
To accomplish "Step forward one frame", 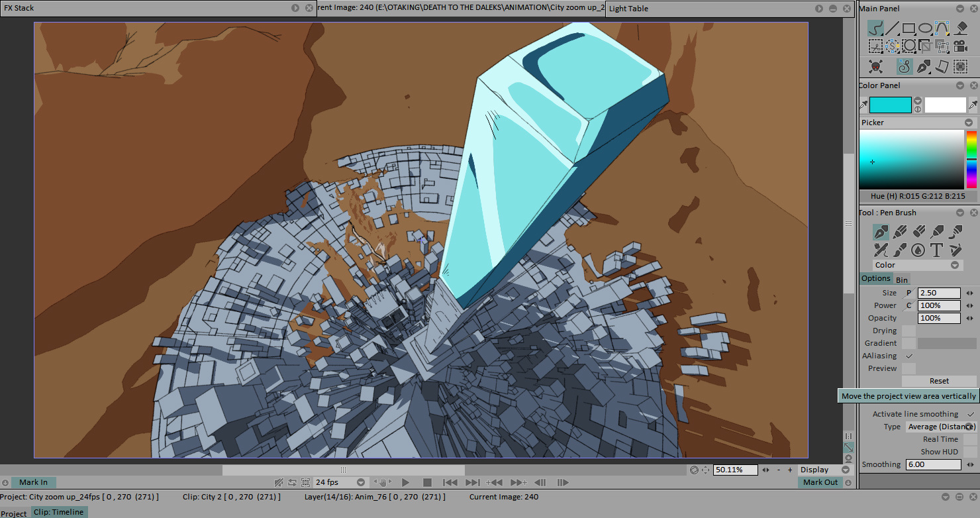I will coord(563,482).
